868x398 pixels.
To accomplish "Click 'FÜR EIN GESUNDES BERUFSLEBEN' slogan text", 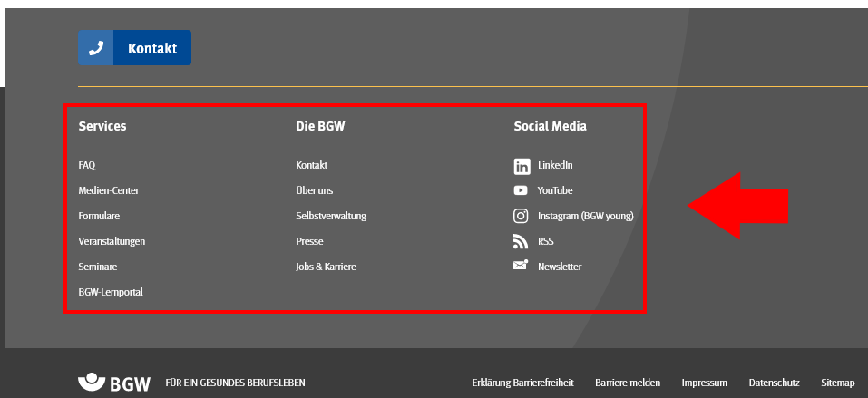I will point(235,383).
